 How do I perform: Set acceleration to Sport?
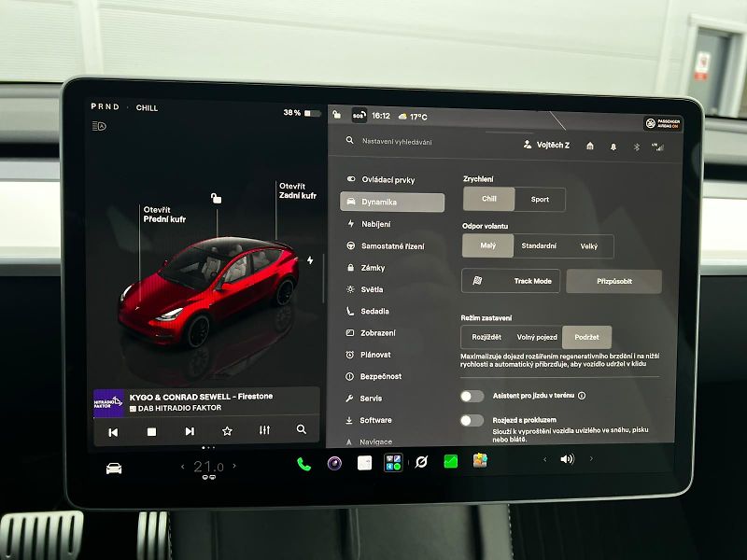tap(540, 199)
